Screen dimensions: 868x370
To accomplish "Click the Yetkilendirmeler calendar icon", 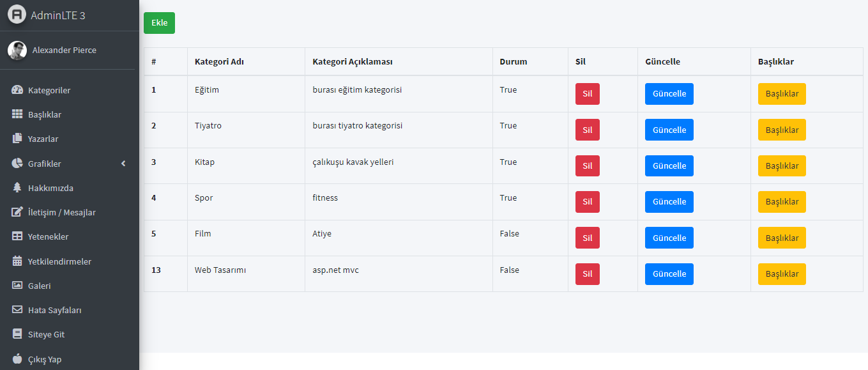I will coord(17,261).
